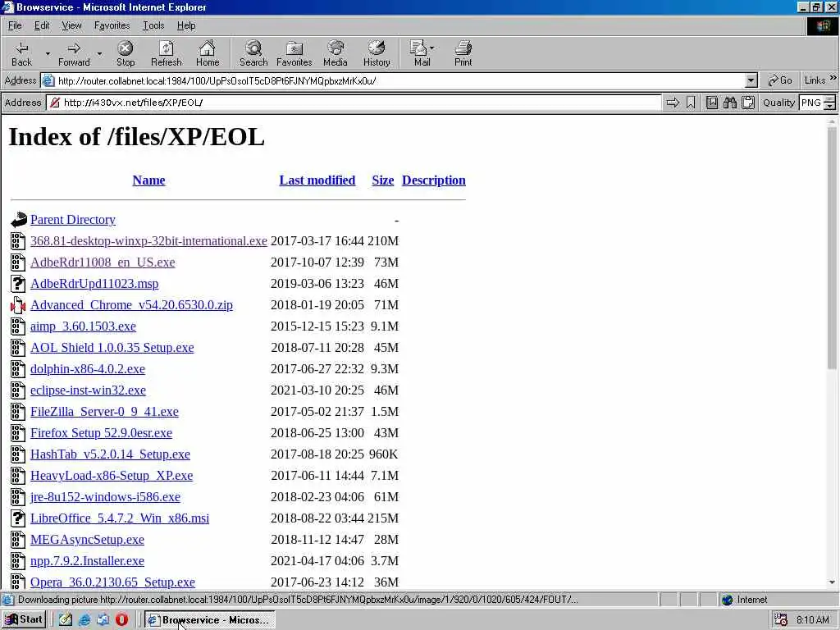Click the 8:10 AM tray clock
Image resolution: width=840 pixels, height=630 pixels.
[812, 620]
